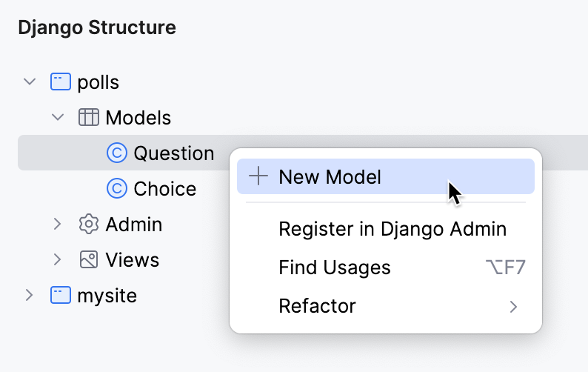
Task: Expand the mysite project node
Action: (x=30, y=295)
